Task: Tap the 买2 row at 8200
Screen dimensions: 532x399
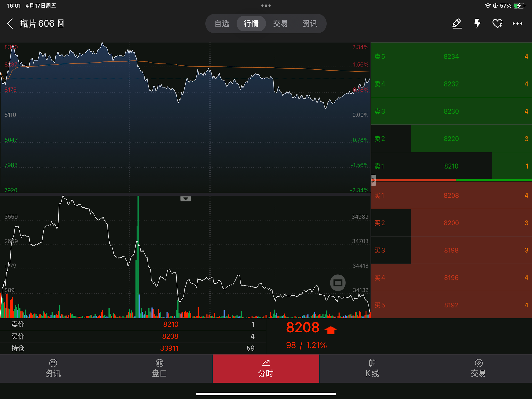Action: click(451, 223)
